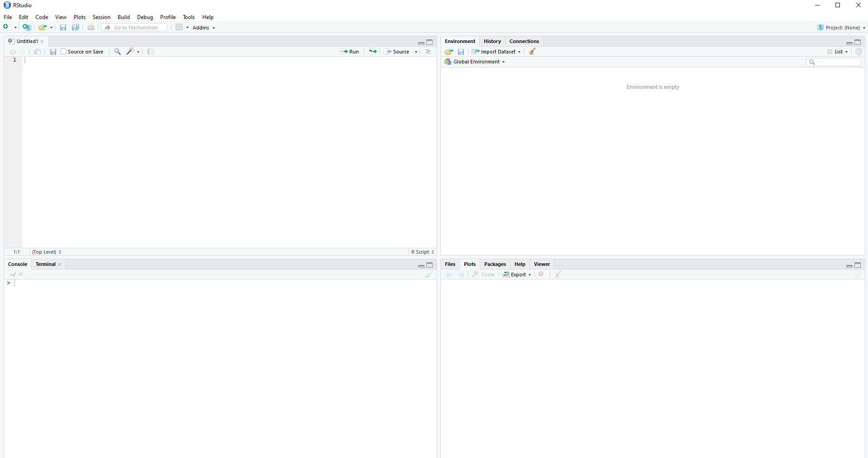The image size is (868, 458).
Task: Open the Code menu
Action: [x=42, y=17]
